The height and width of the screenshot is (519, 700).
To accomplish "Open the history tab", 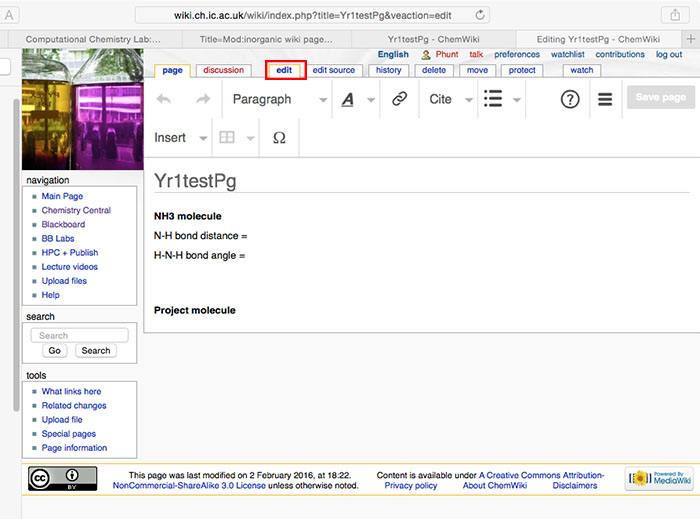I will (x=388, y=70).
